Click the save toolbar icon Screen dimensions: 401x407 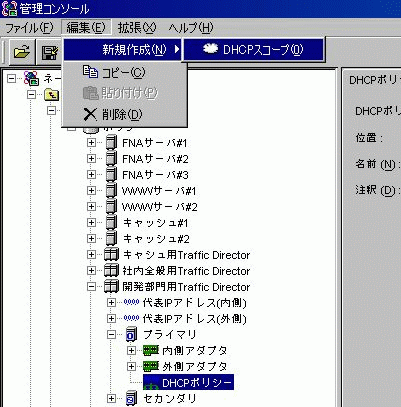(49, 52)
